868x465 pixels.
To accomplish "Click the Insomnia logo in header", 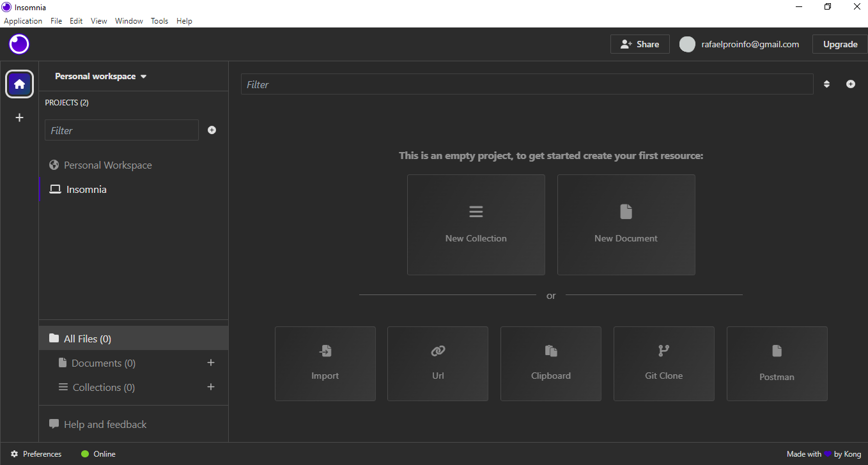I will 19,44.
